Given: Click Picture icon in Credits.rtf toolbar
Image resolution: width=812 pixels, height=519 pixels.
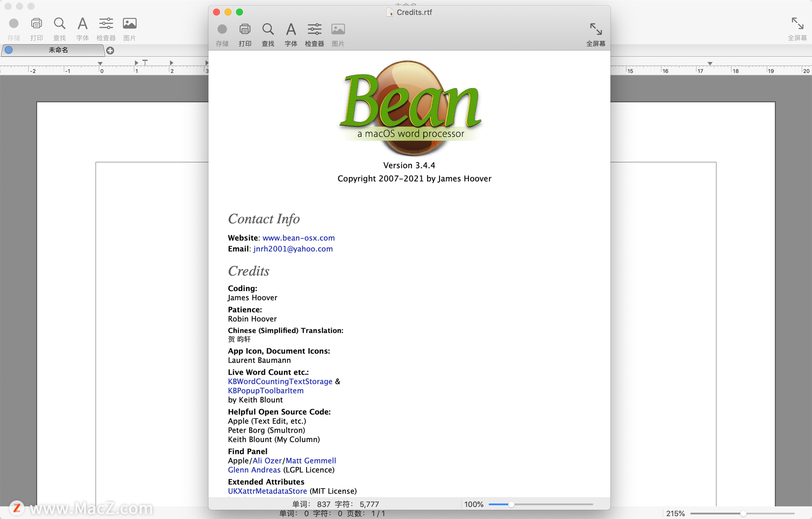Looking at the screenshot, I should (338, 29).
